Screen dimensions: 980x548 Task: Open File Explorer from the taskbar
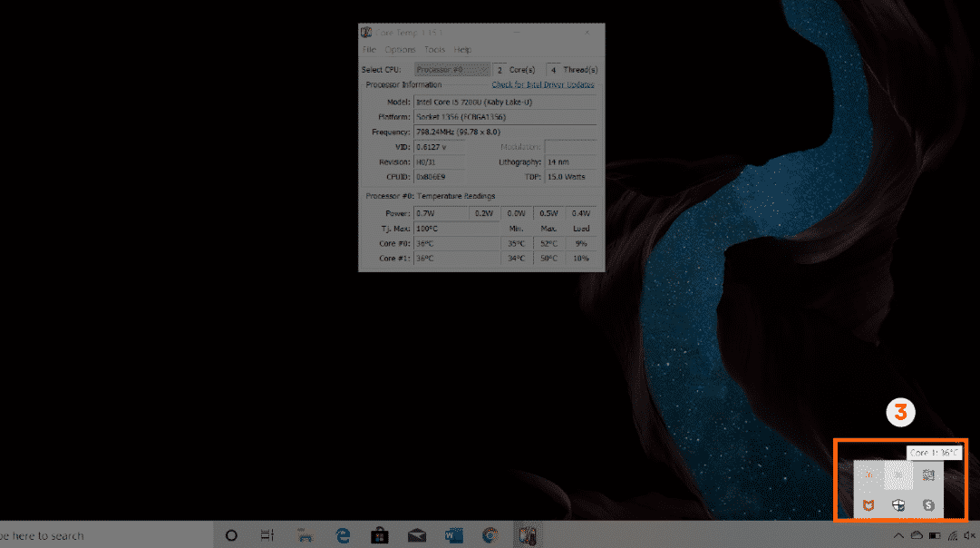coord(305,535)
